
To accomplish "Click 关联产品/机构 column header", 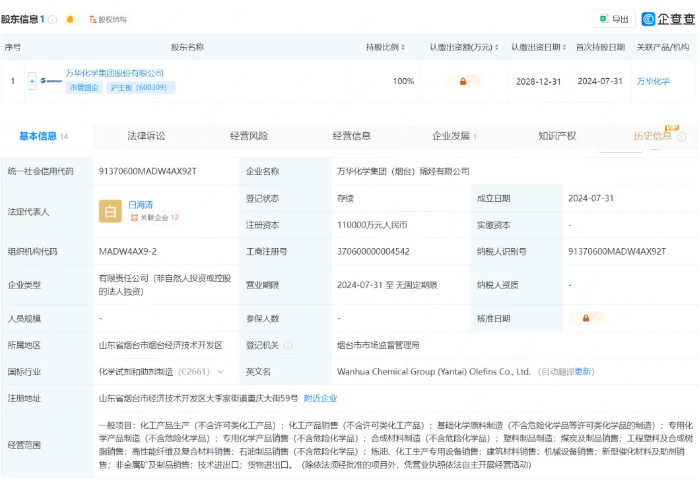I will [x=663, y=47].
